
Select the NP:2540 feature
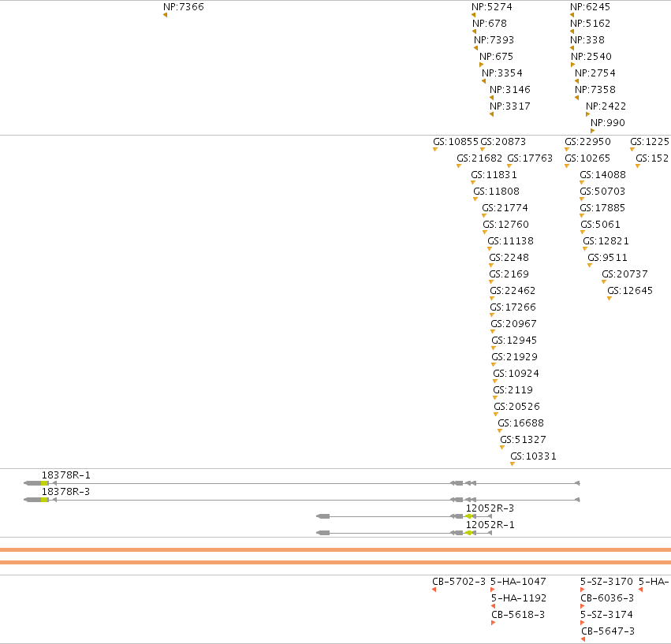click(591, 57)
